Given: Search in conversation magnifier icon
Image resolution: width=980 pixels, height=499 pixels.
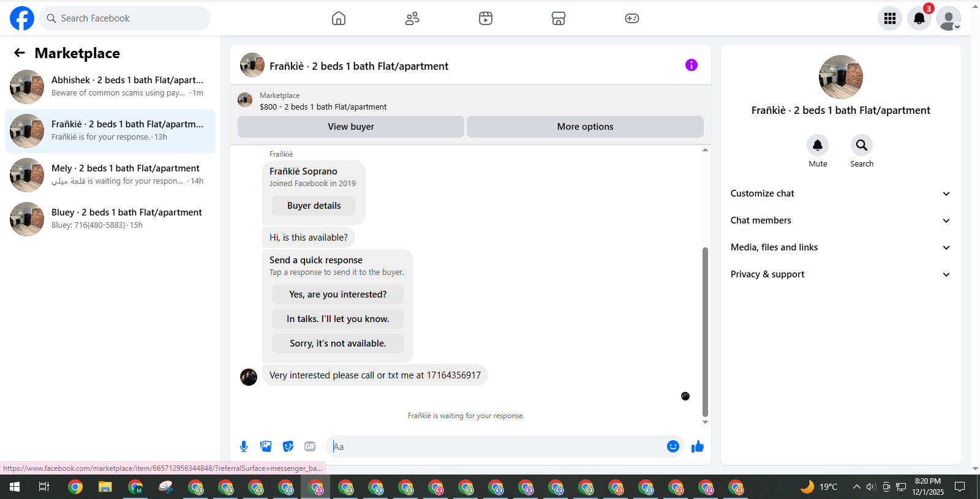Looking at the screenshot, I should (x=862, y=145).
